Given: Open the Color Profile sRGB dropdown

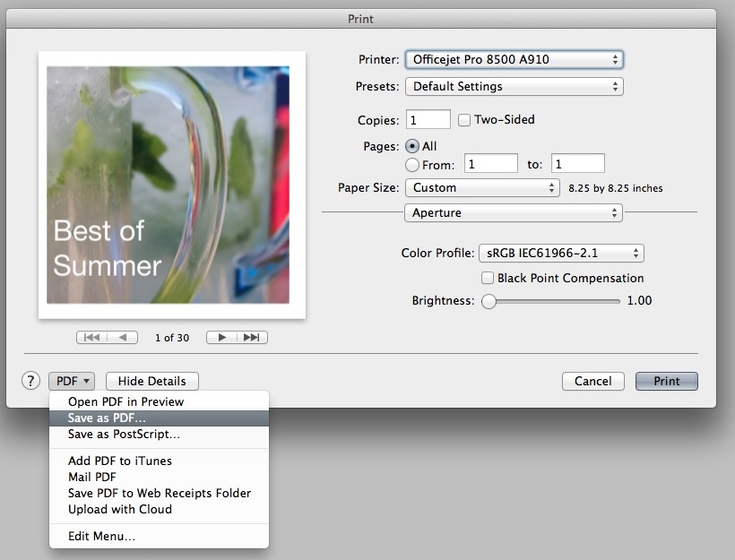Looking at the screenshot, I should [x=561, y=254].
